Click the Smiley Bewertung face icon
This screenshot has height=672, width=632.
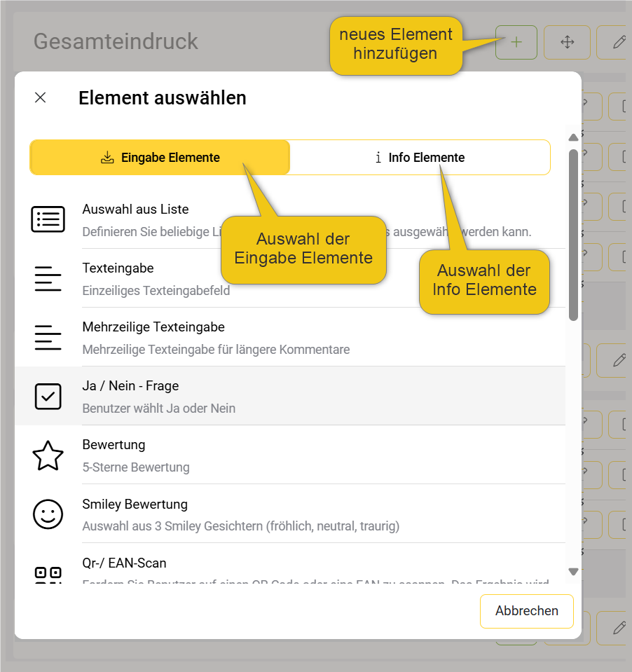[x=48, y=514]
